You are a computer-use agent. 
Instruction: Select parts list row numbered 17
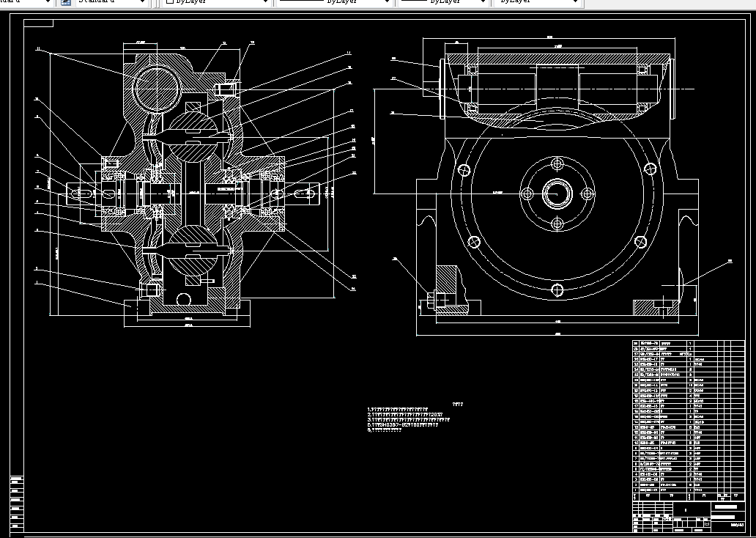point(689,406)
